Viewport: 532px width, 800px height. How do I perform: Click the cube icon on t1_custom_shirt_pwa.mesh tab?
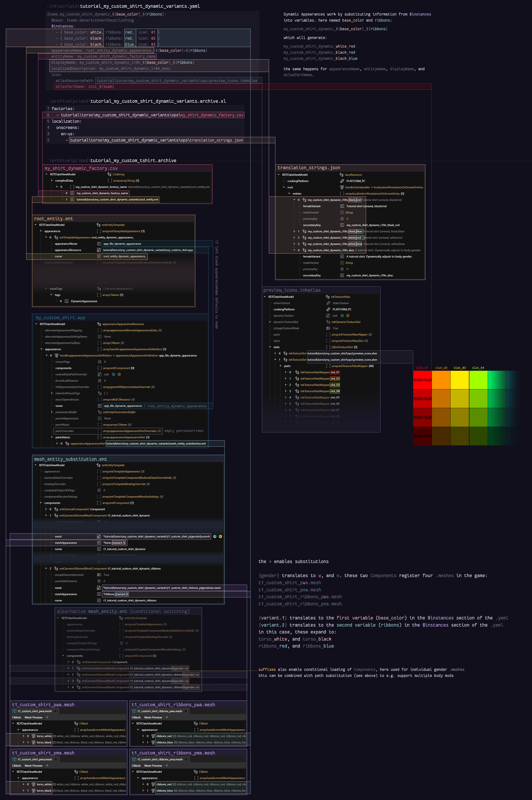point(14,711)
